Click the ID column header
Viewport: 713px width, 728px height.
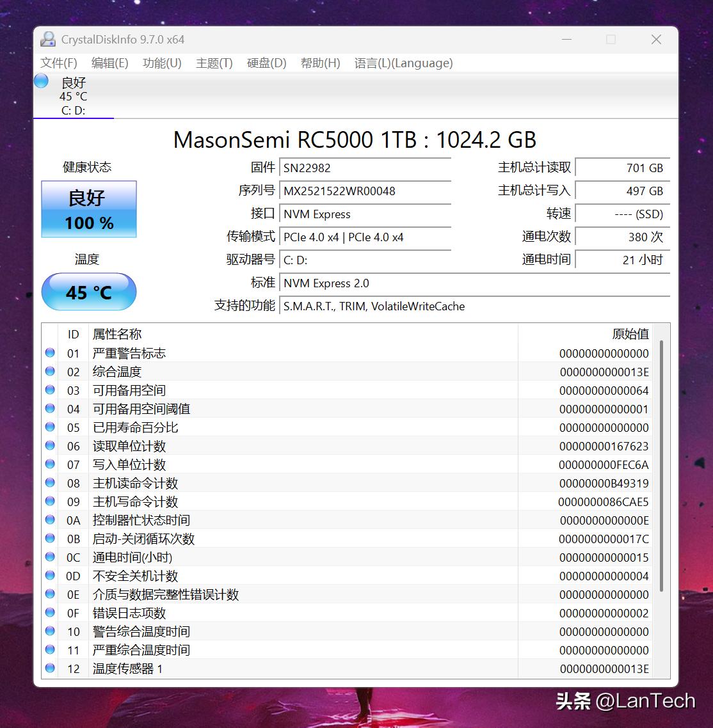pyautogui.click(x=74, y=334)
